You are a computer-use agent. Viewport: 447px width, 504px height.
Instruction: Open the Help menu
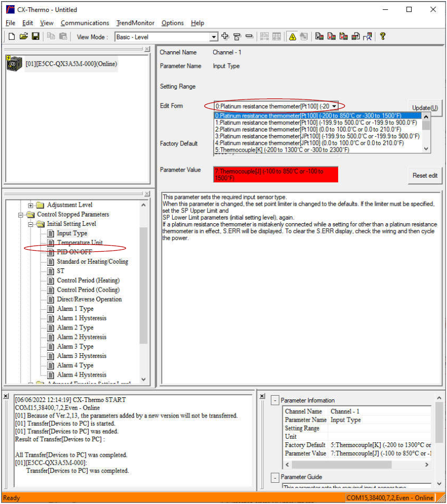point(197,23)
